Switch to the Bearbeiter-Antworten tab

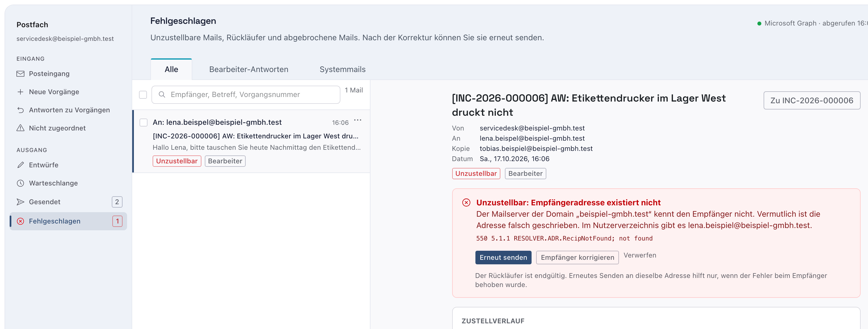(249, 69)
